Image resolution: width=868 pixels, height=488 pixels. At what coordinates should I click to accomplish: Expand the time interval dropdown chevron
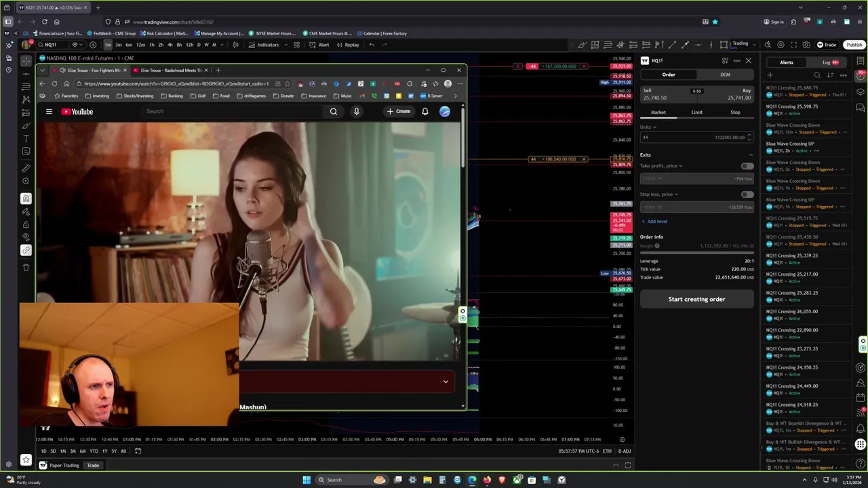click(223, 45)
